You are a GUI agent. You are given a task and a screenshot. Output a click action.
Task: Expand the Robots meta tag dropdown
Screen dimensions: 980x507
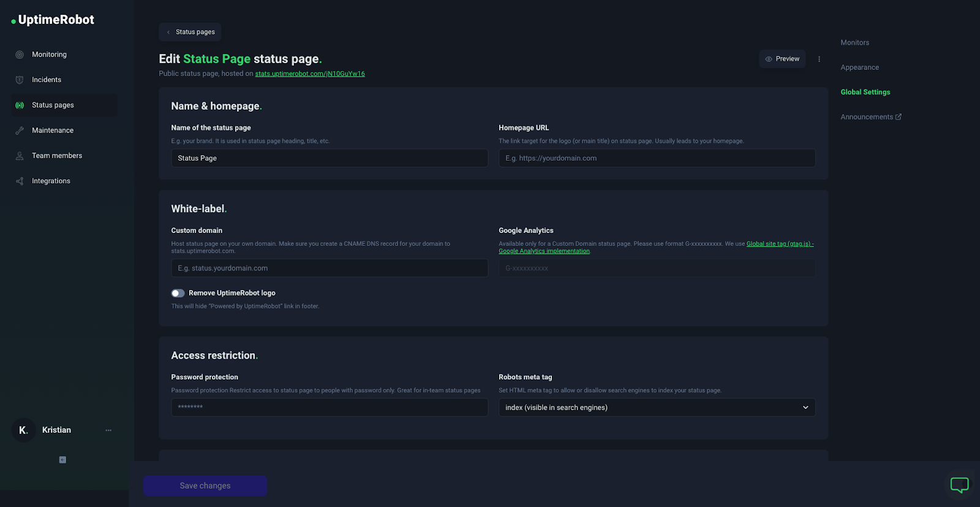click(x=657, y=407)
